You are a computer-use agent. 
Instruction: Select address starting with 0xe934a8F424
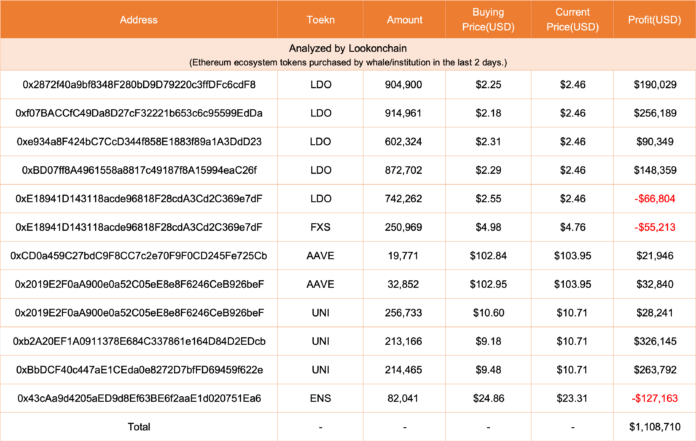click(139, 142)
